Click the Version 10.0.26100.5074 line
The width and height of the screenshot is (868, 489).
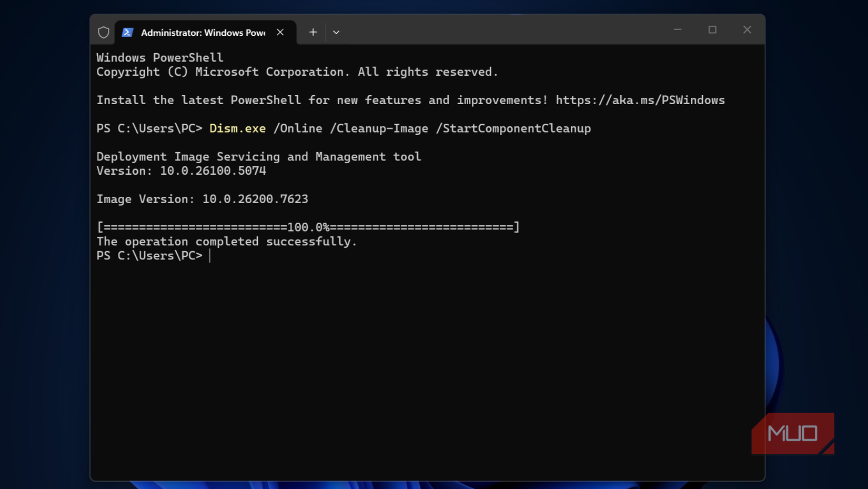[181, 171]
